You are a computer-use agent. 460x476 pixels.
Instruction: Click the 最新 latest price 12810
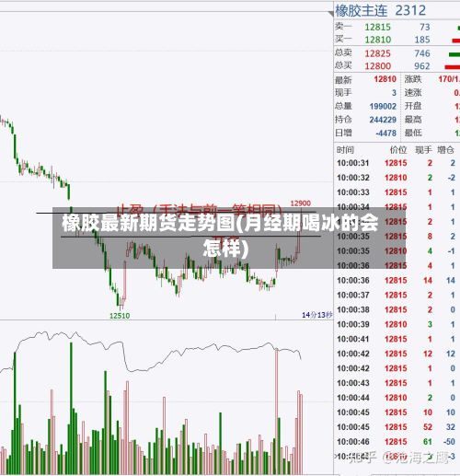tap(385, 79)
